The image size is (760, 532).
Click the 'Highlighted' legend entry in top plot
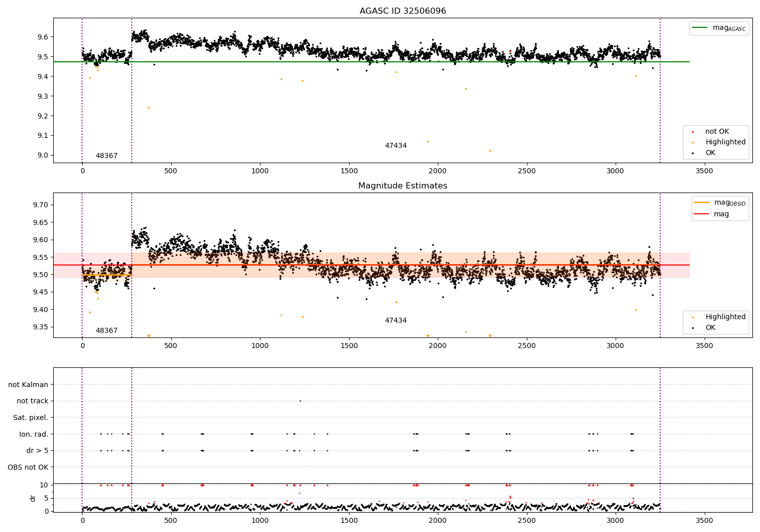click(726, 142)
